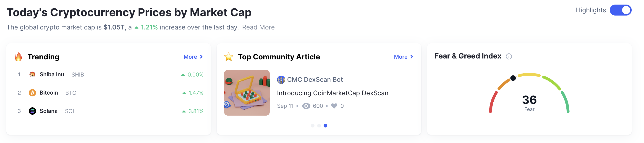This screenshot has height=143, width=644.
Task: Click the heart like icon on article
Action: click(x=334, y=106)
